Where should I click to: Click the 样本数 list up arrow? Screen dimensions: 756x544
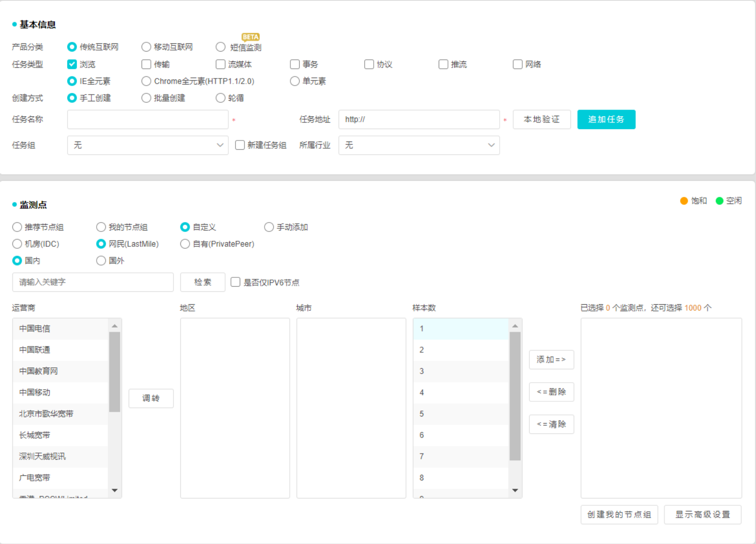(515, 326)
